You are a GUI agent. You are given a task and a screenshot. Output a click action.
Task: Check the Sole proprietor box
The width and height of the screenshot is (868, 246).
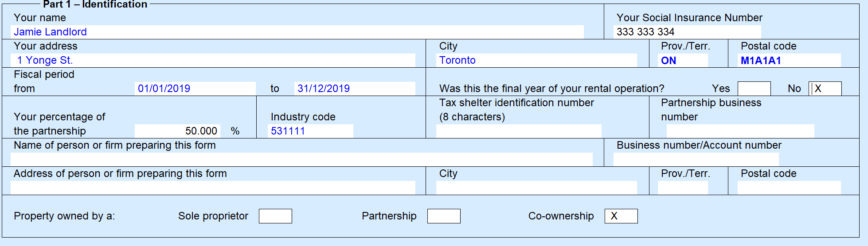[x=275, y=216]
